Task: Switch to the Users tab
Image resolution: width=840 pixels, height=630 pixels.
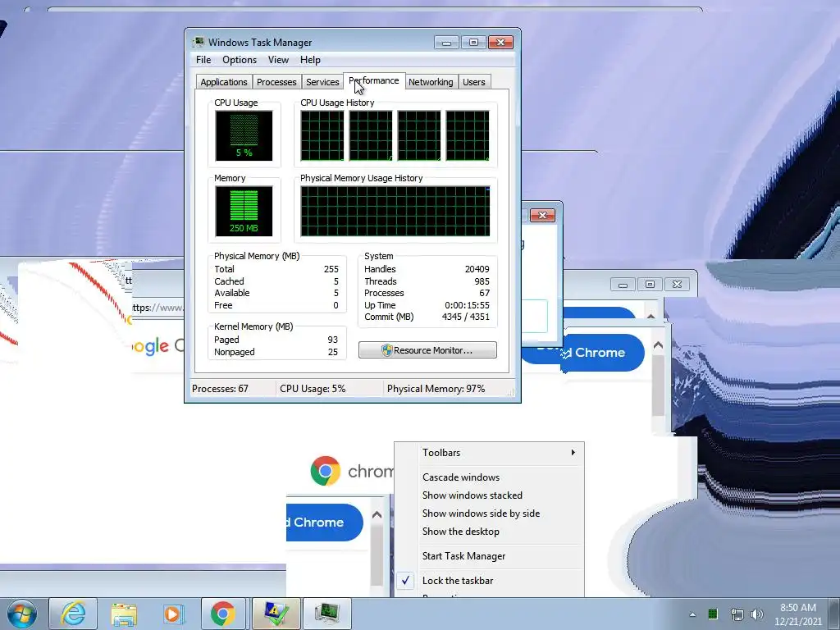Action: pyautogui.click(x=474, y=82)
